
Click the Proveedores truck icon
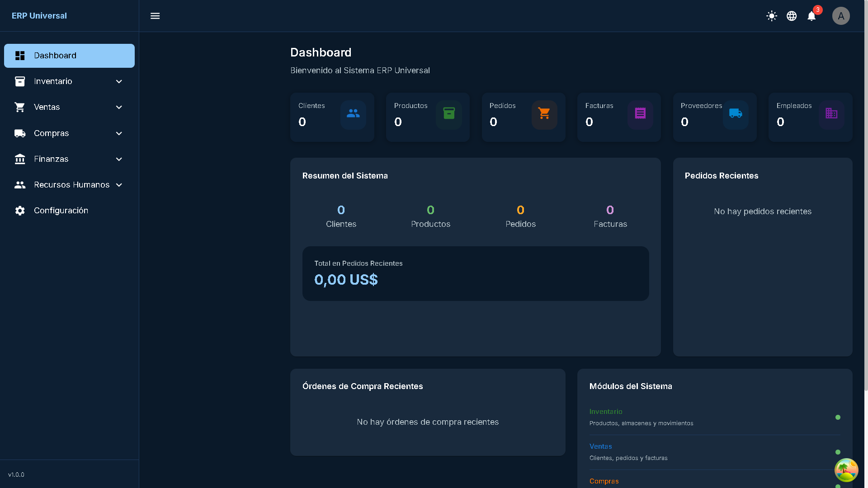click(x=736, y=114)
